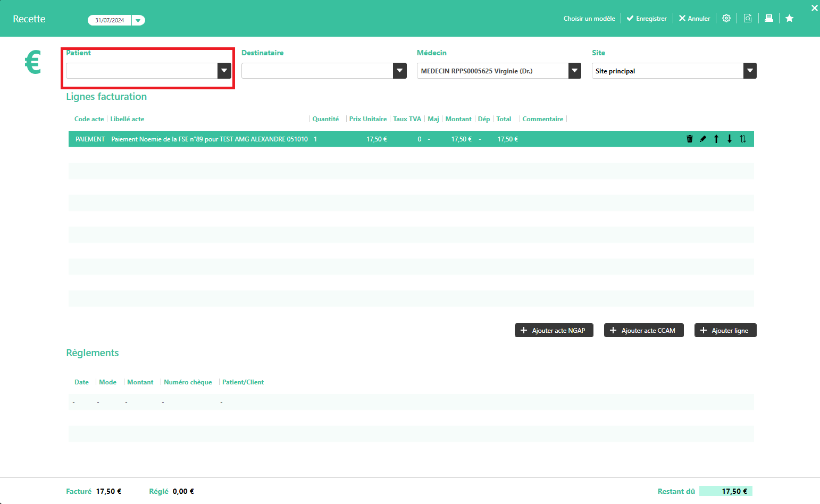Move the PAIEMENT line down

(x=730, y=139)
